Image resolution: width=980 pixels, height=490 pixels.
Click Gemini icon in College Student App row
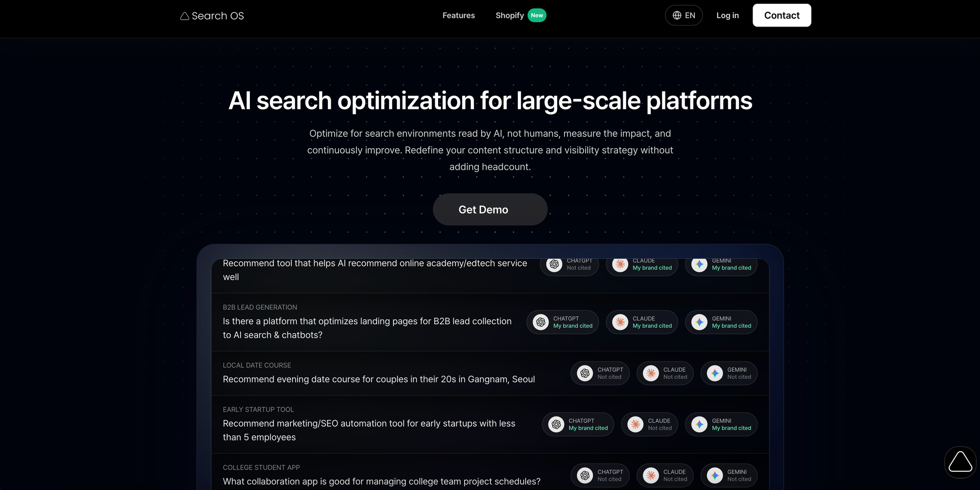715,475
